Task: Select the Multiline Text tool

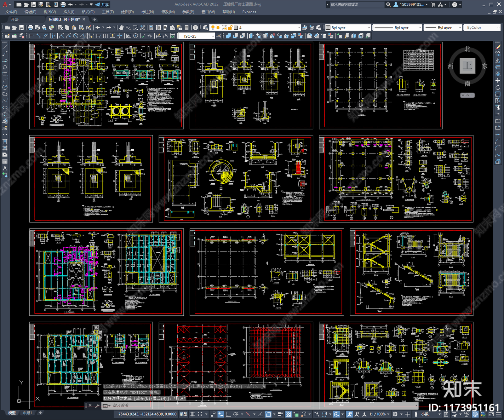Action: coord(5,168)
